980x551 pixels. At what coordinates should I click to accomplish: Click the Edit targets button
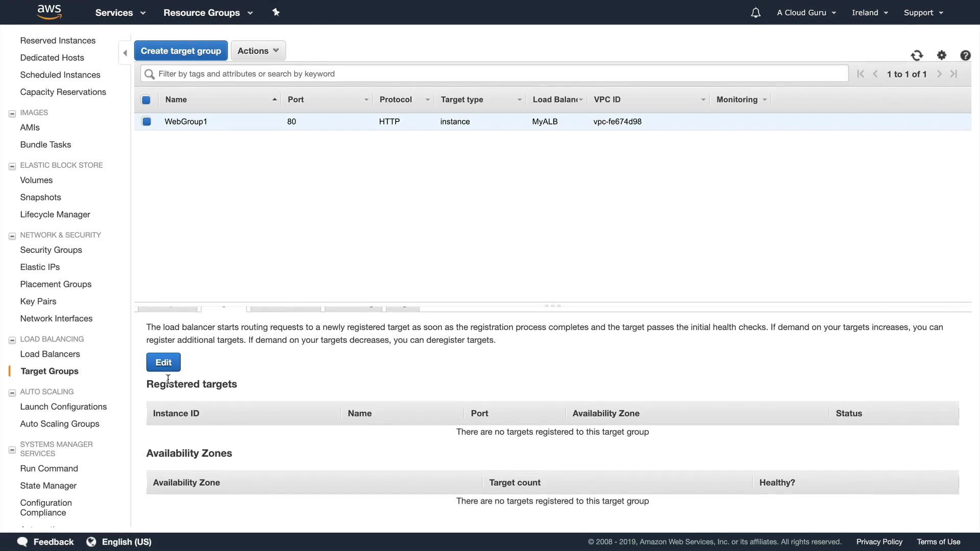coord(163,362)
